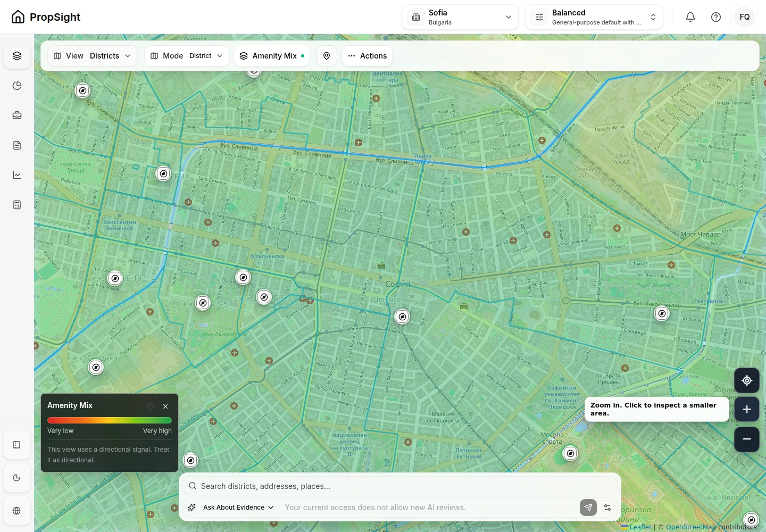Select the marker by бул. Янко Сакъзов
766x532 pixels.
(662, 313)
